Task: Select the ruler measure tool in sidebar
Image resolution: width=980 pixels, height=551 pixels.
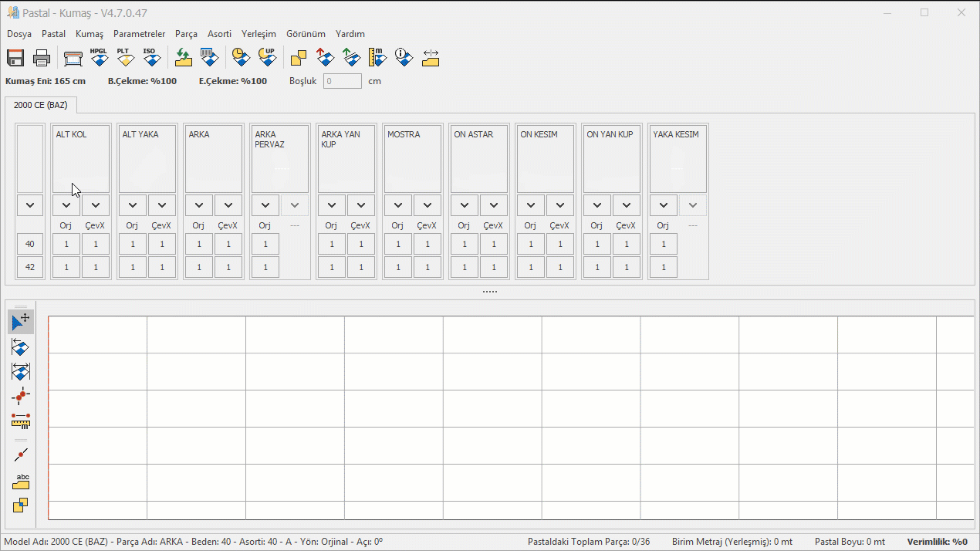Action: coord(21,421)
